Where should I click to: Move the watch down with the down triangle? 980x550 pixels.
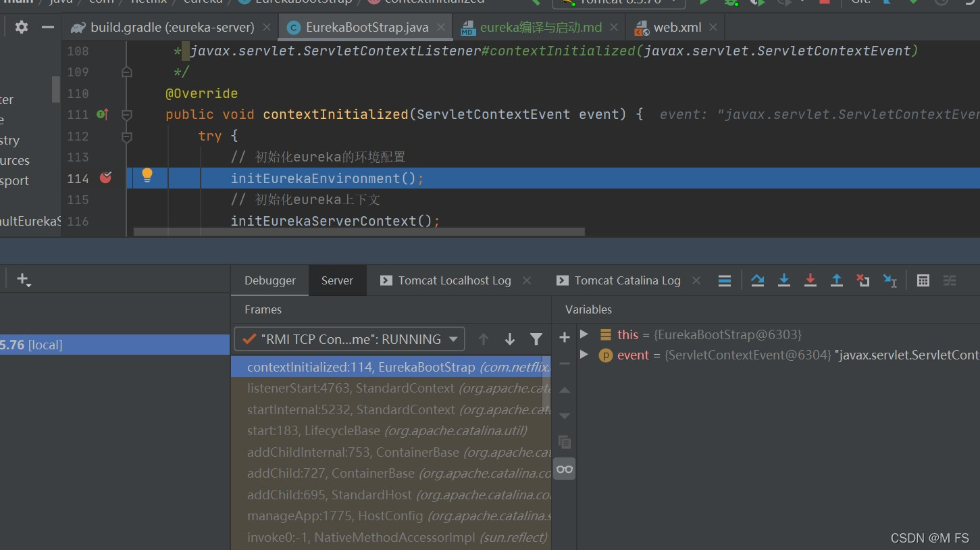[565, 416]
